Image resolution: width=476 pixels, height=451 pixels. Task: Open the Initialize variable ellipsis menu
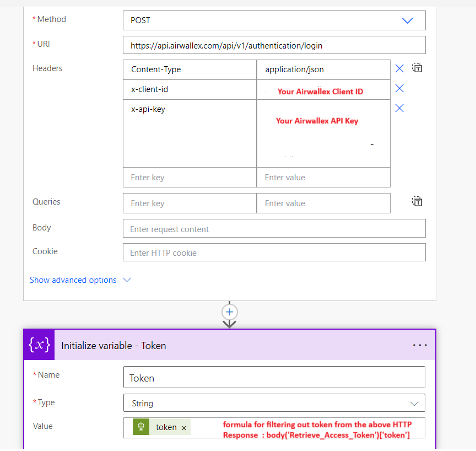[420, 345]
